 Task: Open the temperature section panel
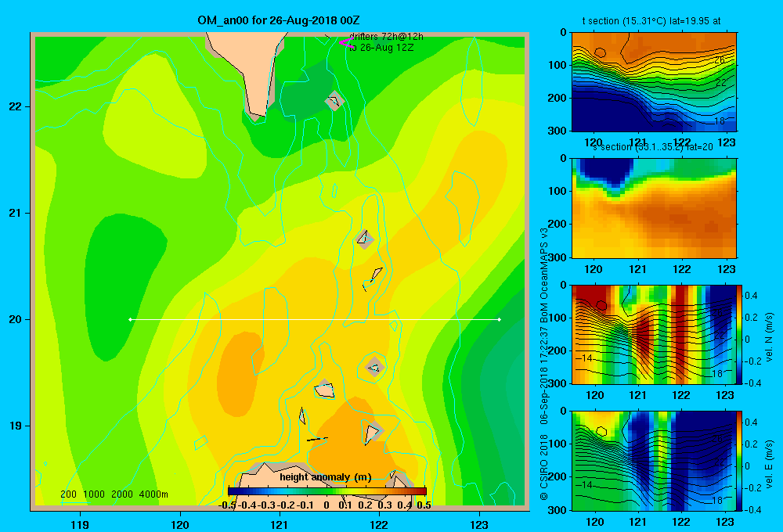coord(654,82)
